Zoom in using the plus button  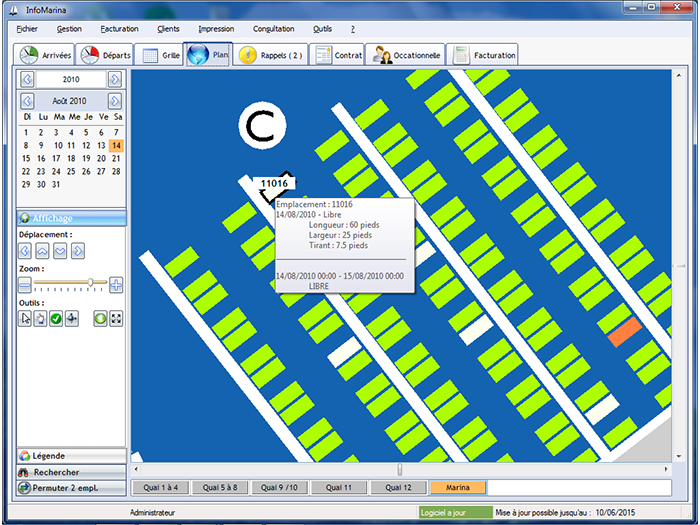116,285
